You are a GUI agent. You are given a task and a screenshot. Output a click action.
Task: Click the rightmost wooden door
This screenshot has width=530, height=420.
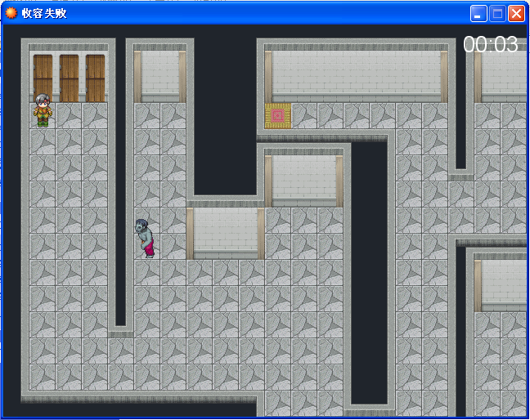pos(96,78)
